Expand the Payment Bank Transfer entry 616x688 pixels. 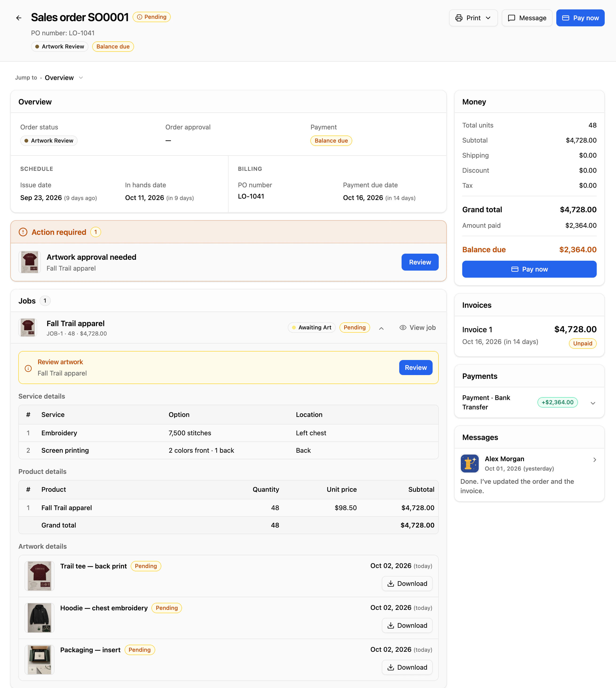click(593, 403)
